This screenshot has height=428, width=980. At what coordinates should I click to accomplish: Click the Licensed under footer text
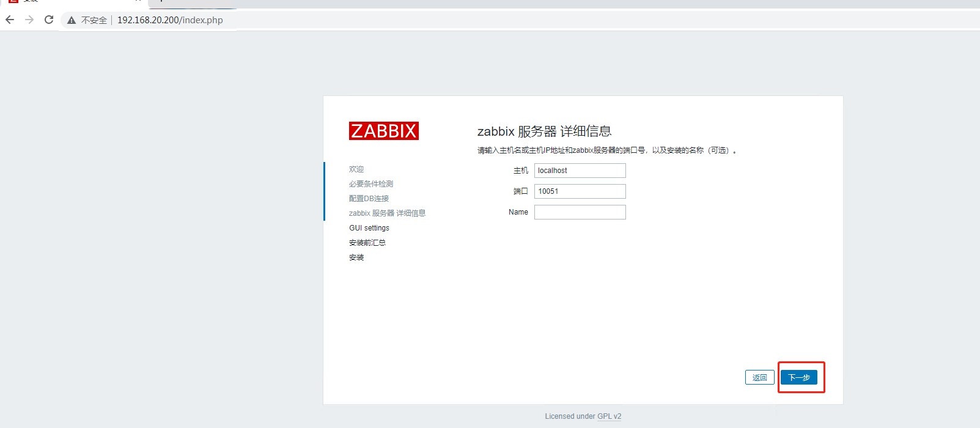tap(570, 416)
